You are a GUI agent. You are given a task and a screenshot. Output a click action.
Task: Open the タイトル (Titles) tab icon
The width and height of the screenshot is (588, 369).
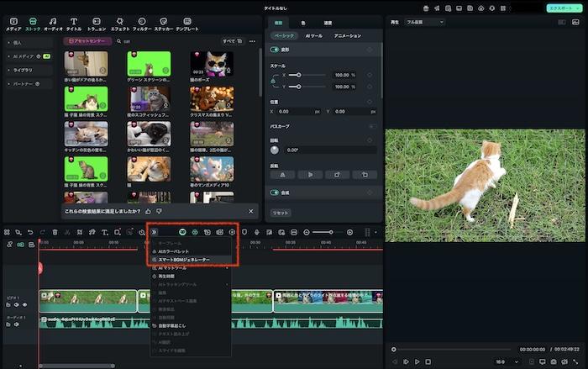tap(73, 20)
